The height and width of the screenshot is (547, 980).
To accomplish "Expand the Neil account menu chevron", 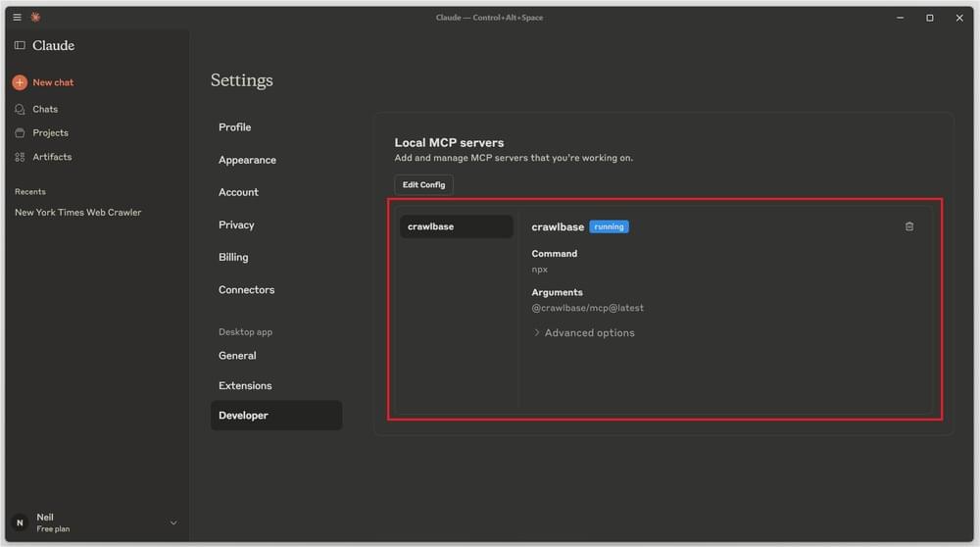I will [x=173, y=522].
